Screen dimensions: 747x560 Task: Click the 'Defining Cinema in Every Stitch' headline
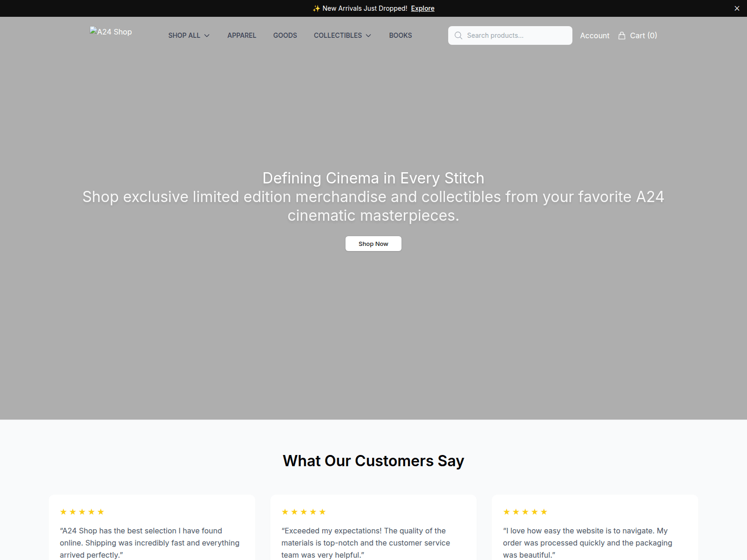tap(373, 178)
